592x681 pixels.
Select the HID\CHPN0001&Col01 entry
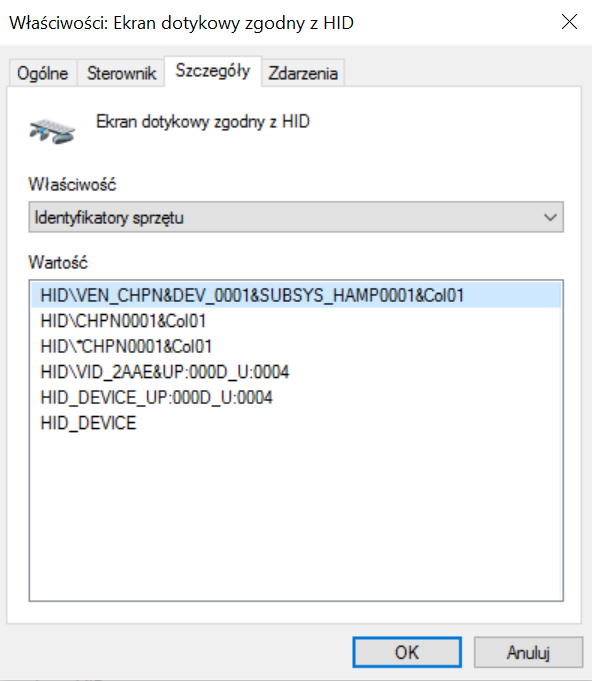(x=123, y=321)
